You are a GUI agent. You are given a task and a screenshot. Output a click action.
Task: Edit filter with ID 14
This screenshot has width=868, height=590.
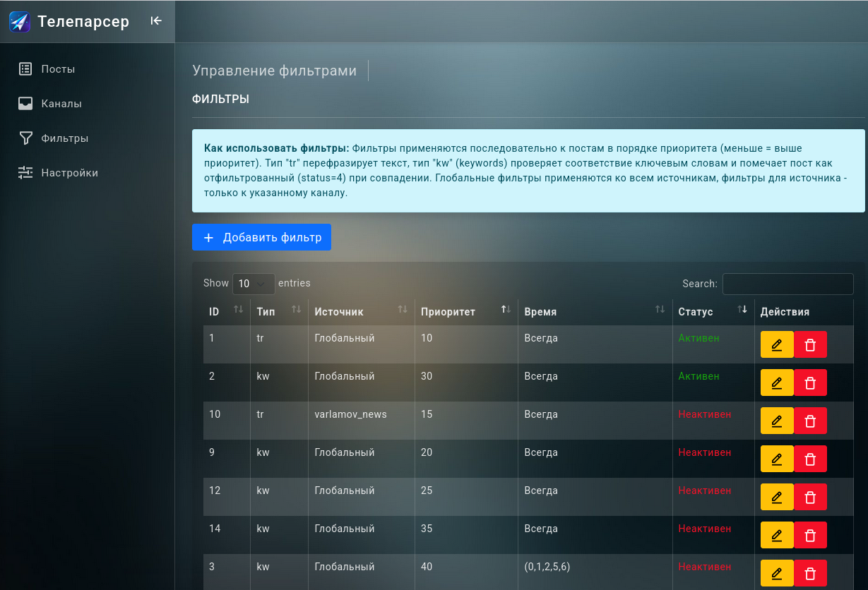tap(777, 535)
